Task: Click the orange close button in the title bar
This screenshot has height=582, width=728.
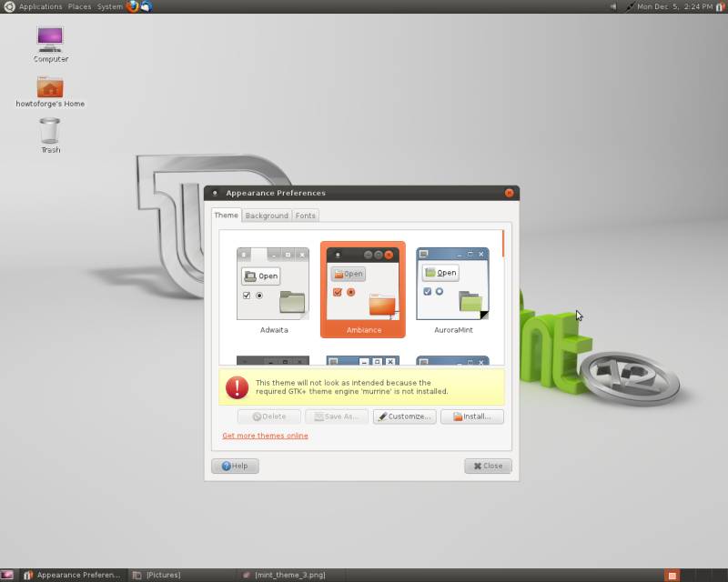Action: point(510,193)
